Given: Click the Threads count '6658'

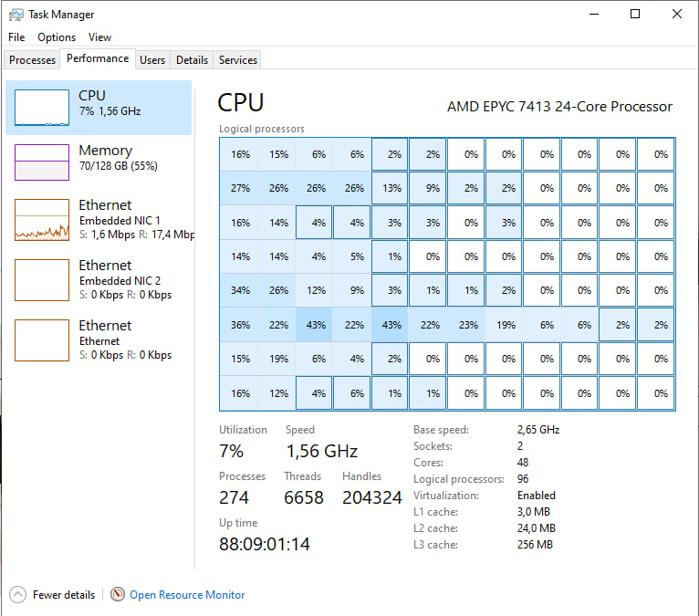Looking at the screenshot, I should pyautogui.click(x=304, y=497).
